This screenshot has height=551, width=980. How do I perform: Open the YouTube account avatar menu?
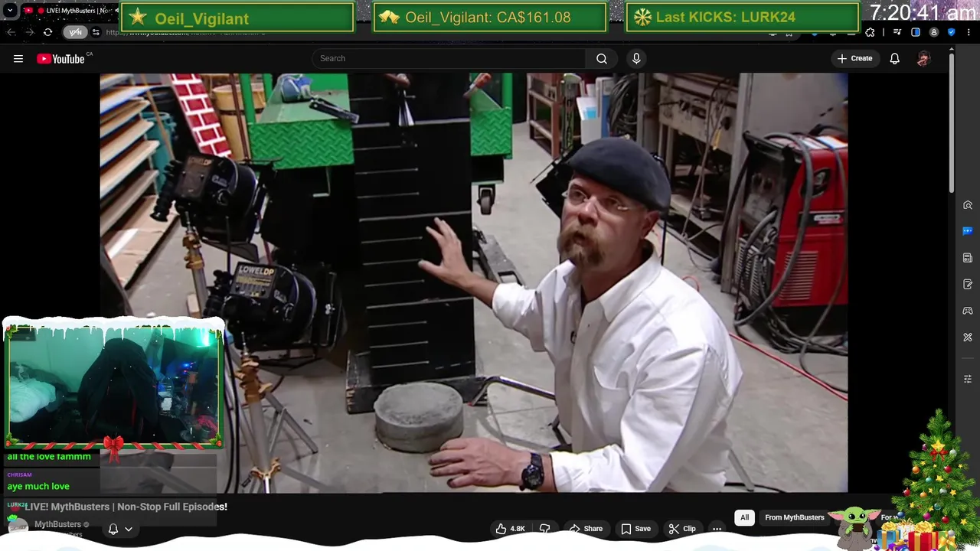(923, 58)
